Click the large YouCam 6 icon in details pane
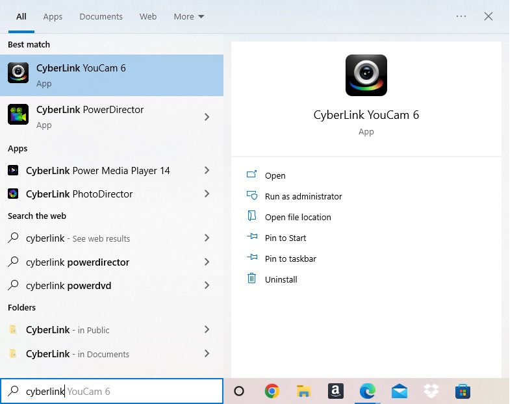The width and height of the screenshot is (532, 404). (x=366, y=75)
